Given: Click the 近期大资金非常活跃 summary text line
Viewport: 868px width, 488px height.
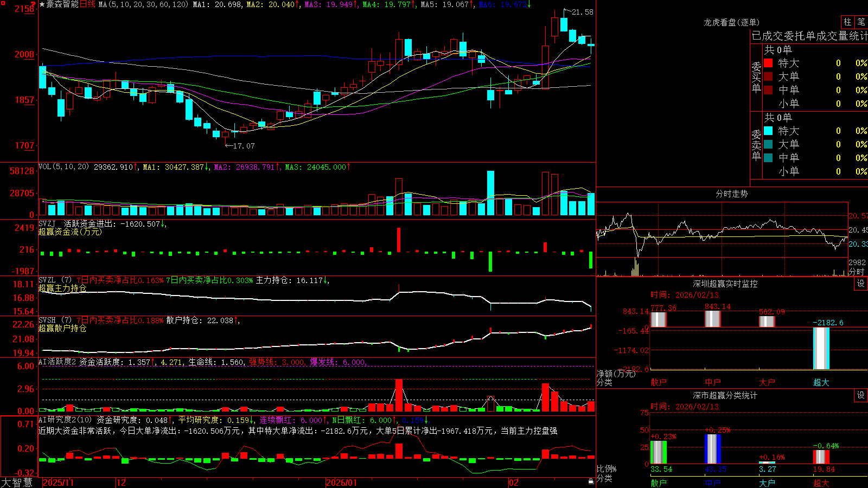Looking at the screenshot, I should pyautogui.click(x=298, y=431).
